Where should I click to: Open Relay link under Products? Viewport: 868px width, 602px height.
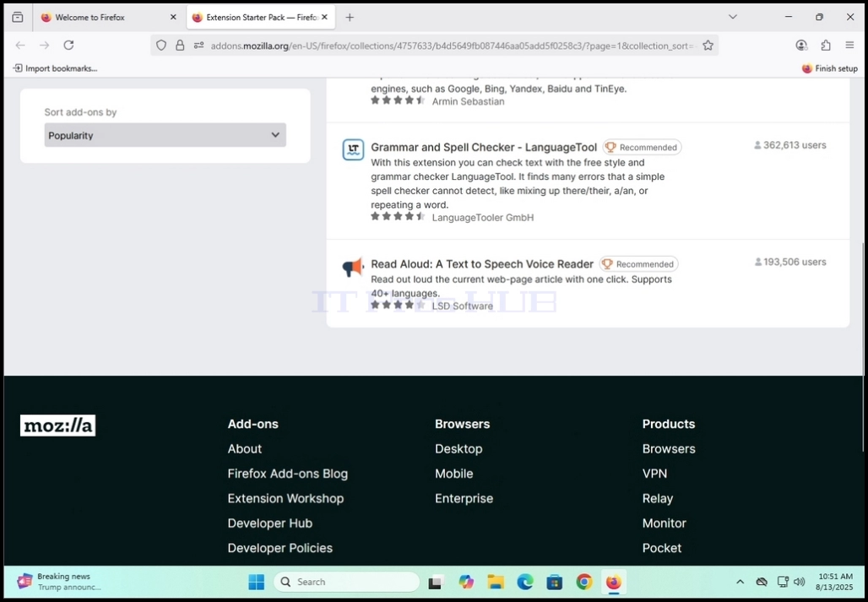pos(658,498)
